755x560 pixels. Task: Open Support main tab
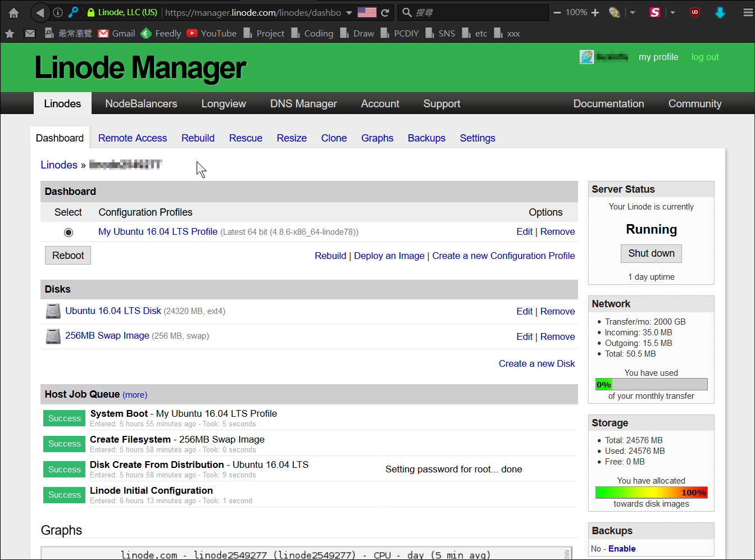click(442, 103)
